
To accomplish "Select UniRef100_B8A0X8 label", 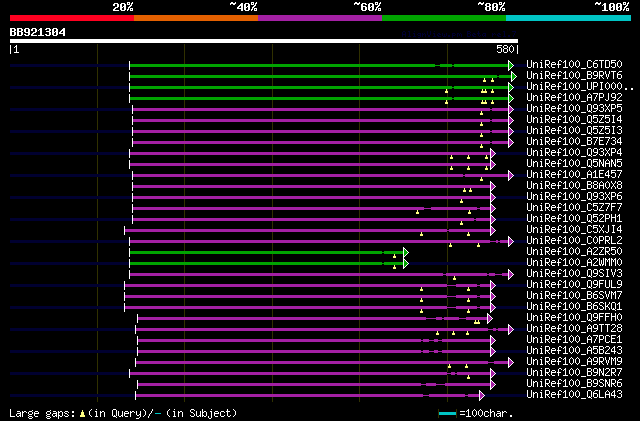I will [574, 186].
